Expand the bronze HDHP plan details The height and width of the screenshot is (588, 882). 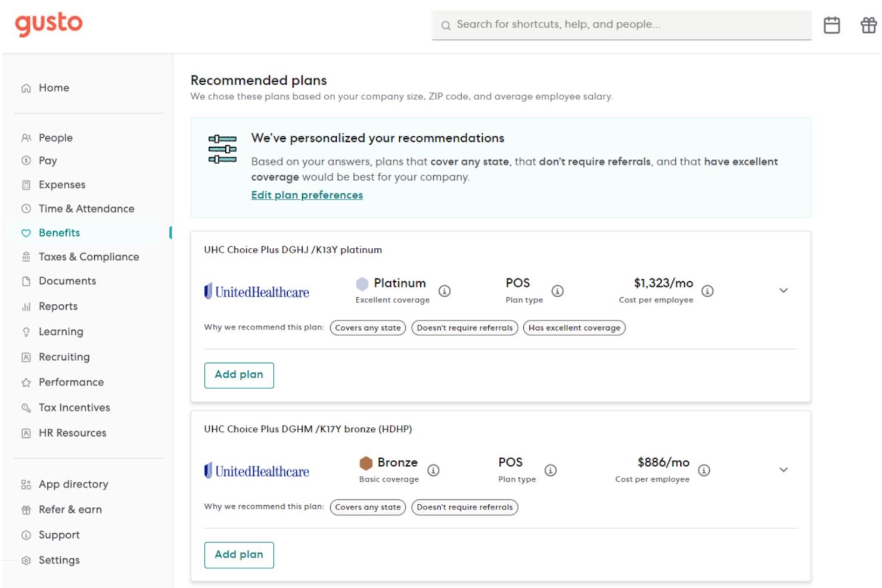(784, 469)
